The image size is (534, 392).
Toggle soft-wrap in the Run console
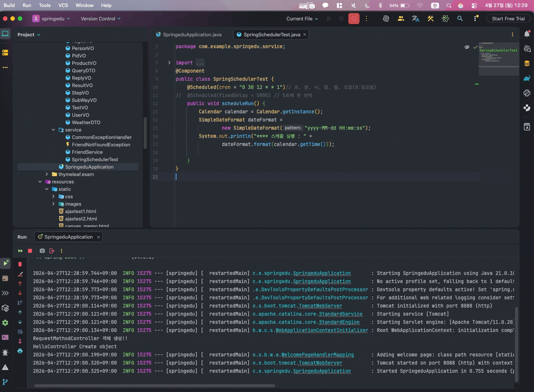click(20, 332)
